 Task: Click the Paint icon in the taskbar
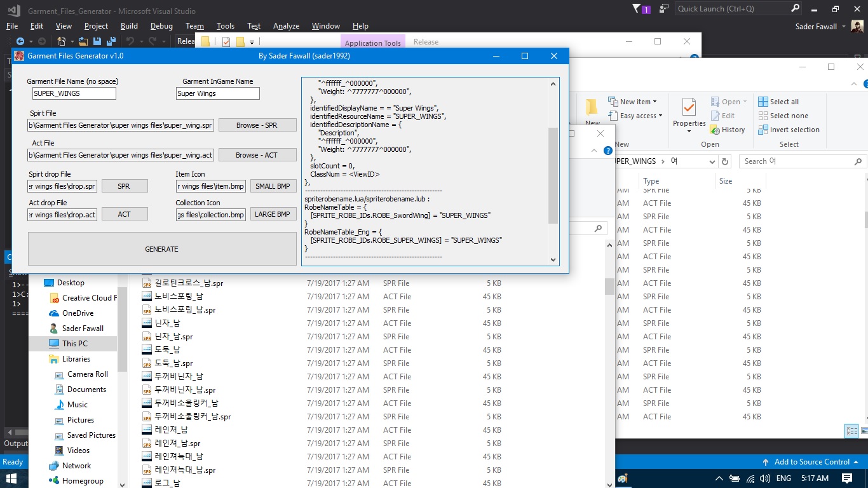pos(622,478)
